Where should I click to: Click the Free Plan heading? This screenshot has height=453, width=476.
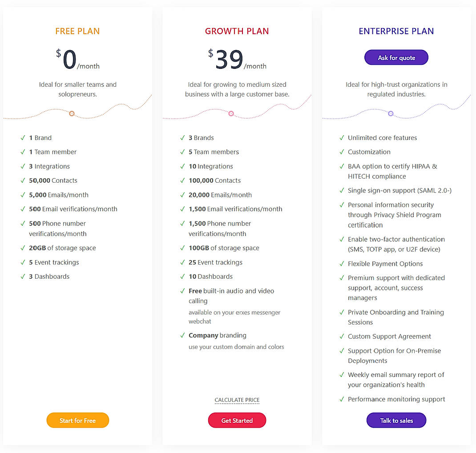pyautogui.click(x=77, y=31)
